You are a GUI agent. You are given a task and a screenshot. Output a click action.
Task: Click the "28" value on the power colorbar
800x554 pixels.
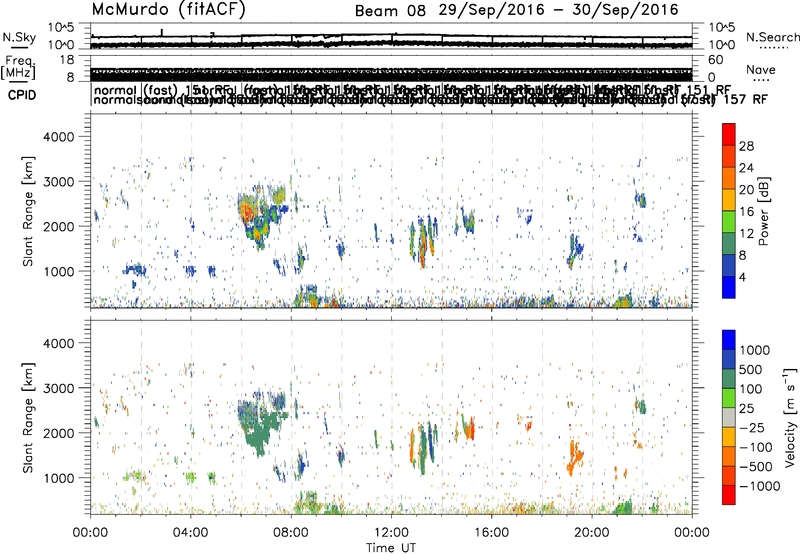click(746, 146)
